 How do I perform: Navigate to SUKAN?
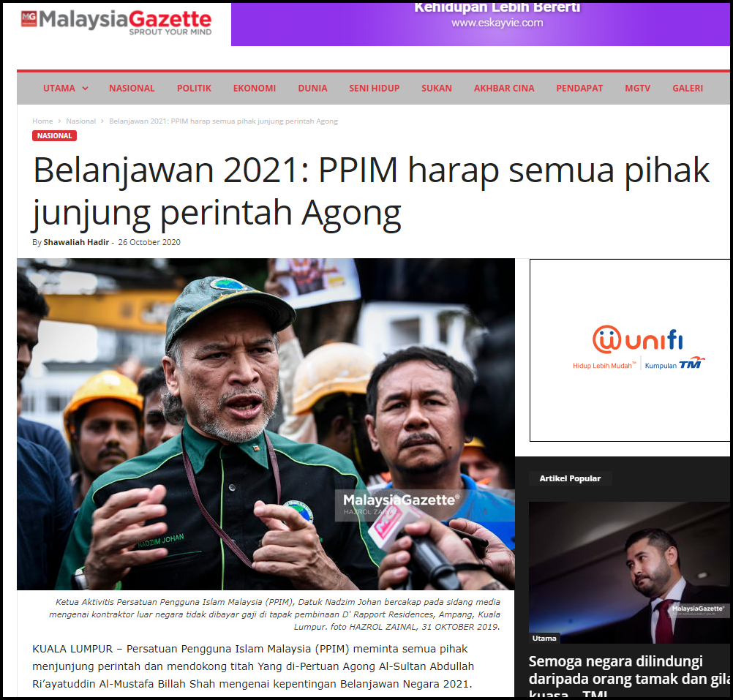coord(437,89)
